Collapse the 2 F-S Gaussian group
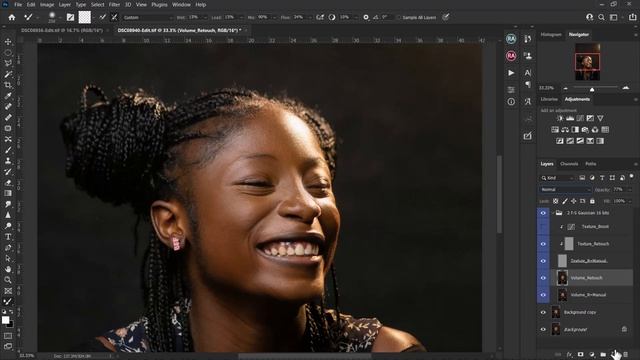 click(553, 213)
